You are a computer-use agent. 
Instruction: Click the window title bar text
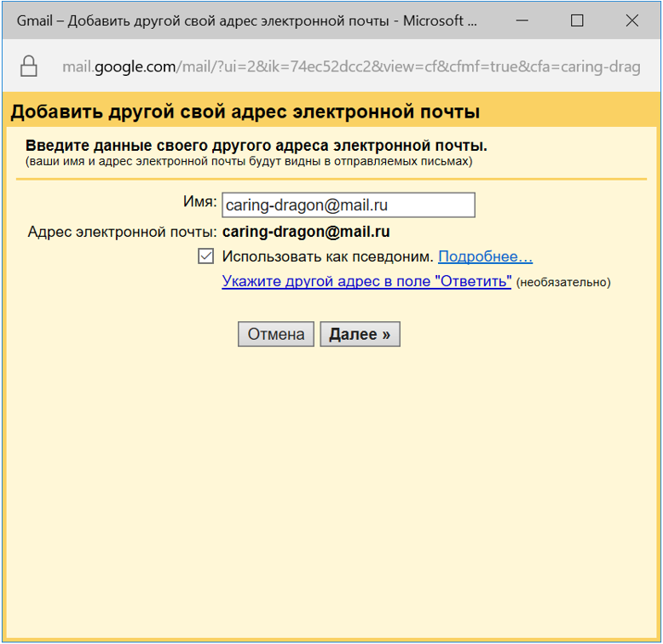[x=246, y=20]
